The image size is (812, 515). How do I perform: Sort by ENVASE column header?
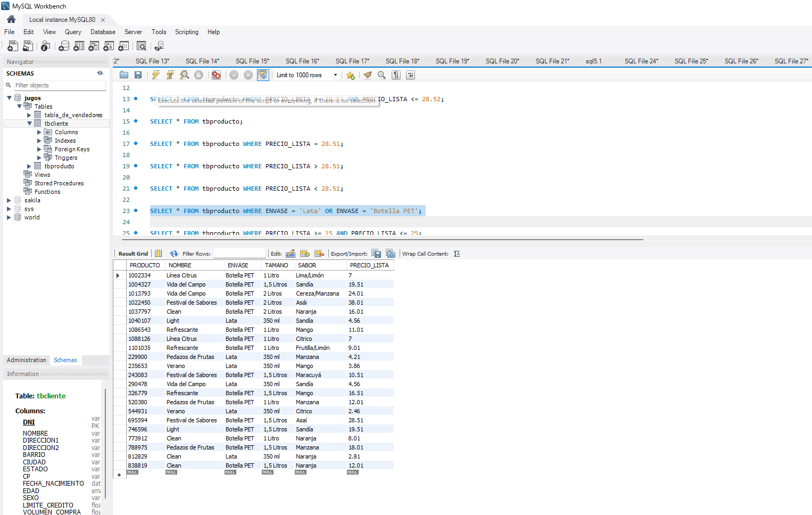coord(242,265)
